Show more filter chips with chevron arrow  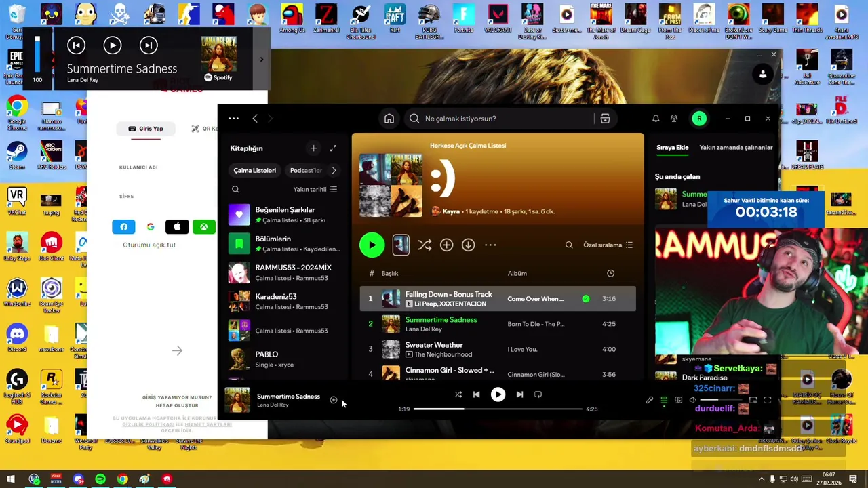pyautogui.click(x=333, y=171)
